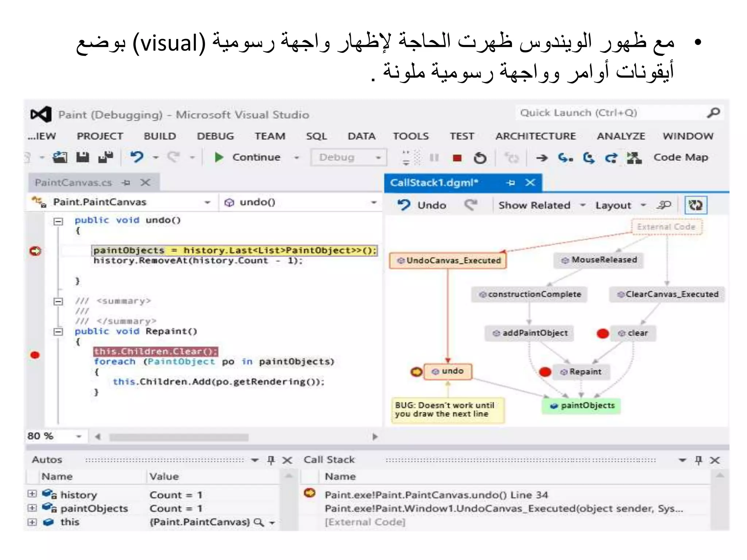Click Quick Launch search magnifier icon
Viewport: 747px width, 560px height.
click(x=713, y=113)
